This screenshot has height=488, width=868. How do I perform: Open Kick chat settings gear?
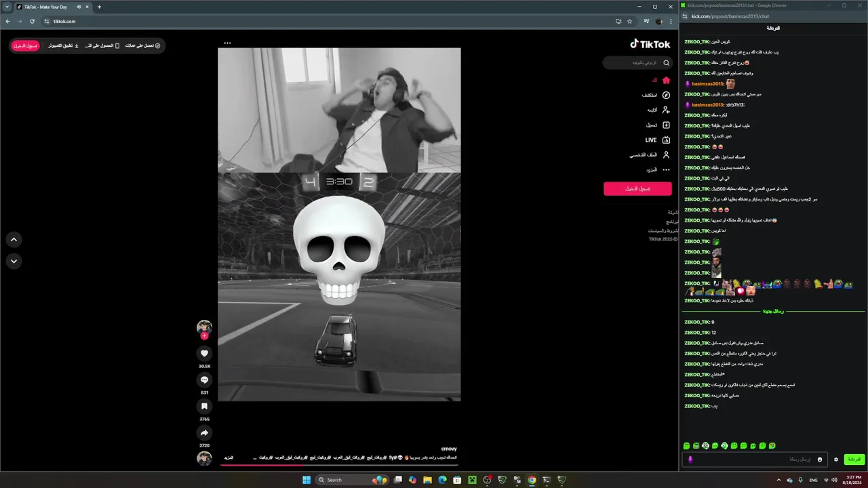click(836, 460)
